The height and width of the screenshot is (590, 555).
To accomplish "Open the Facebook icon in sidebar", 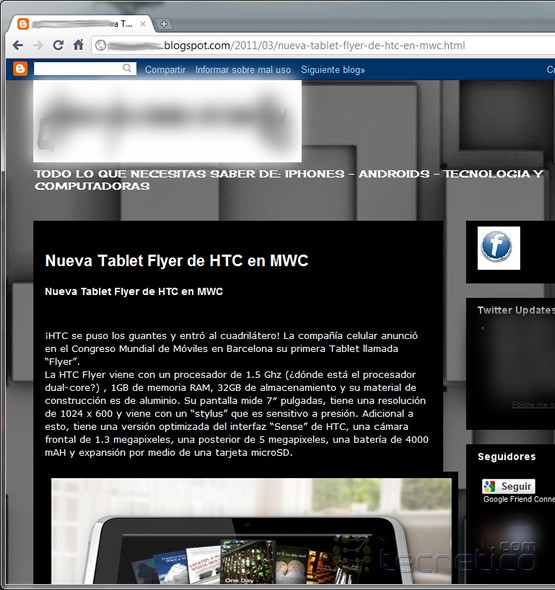I will tap(499, 248).
